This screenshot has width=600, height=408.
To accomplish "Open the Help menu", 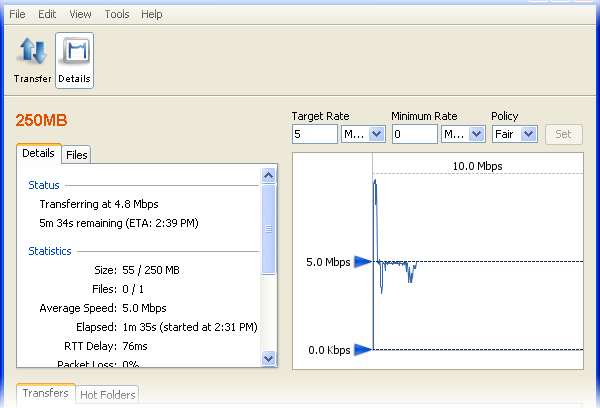I will pos(152,15).
